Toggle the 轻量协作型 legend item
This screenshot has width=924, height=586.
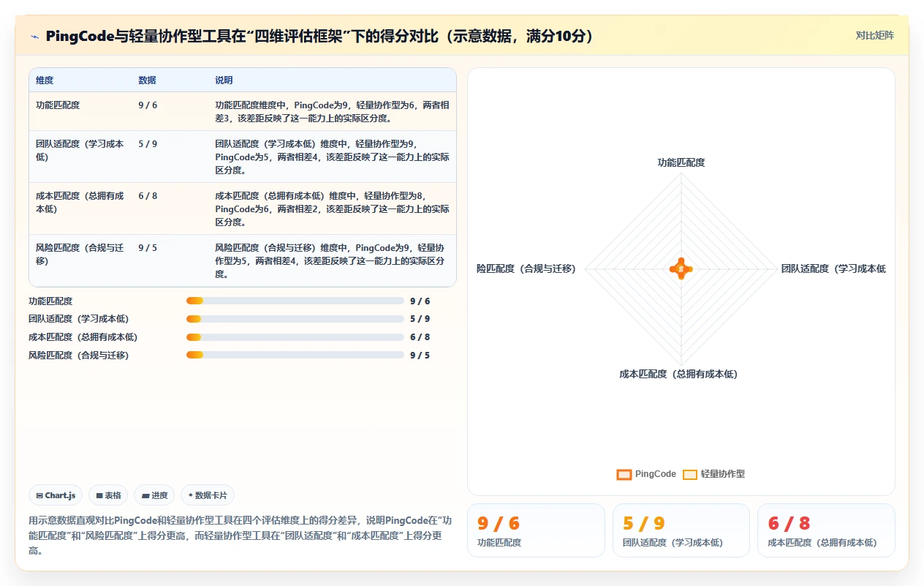(713, 474)
